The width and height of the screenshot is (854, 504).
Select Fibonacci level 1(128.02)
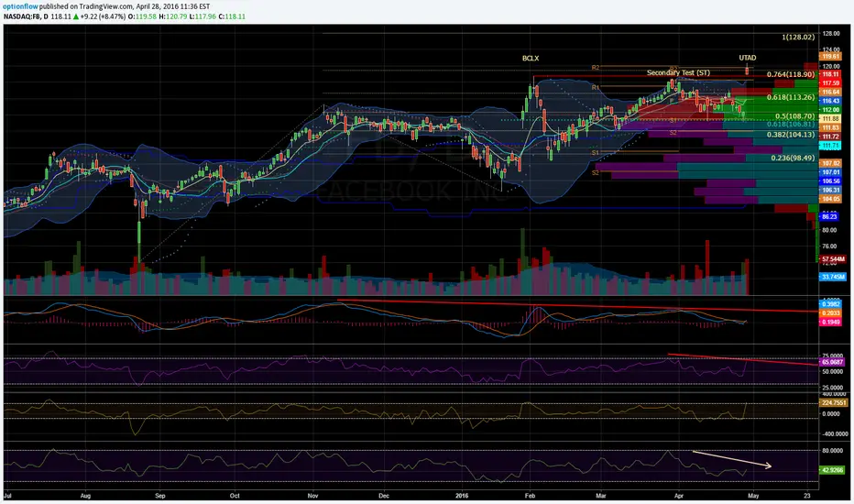pyautogui.click(x=798, y=37)
